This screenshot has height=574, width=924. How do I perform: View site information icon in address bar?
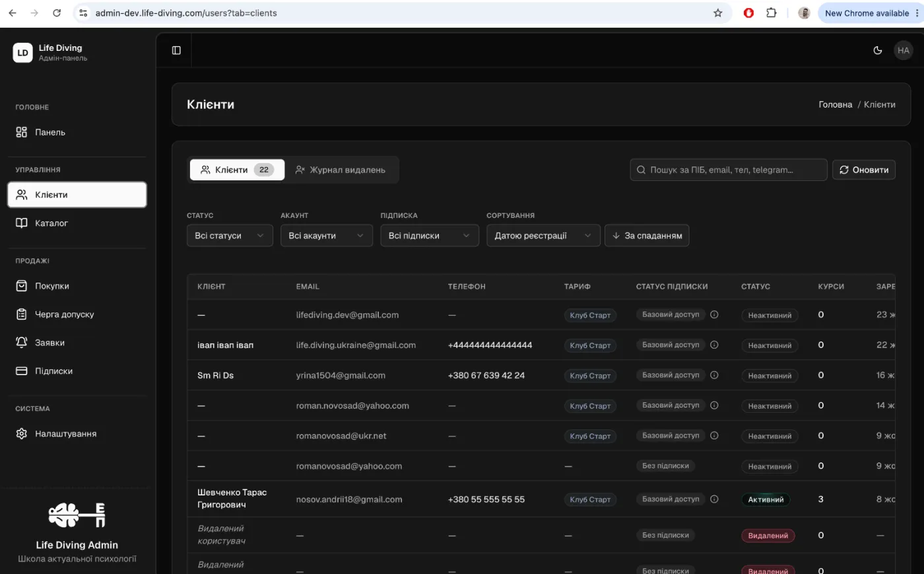click(x=83, y=13)
